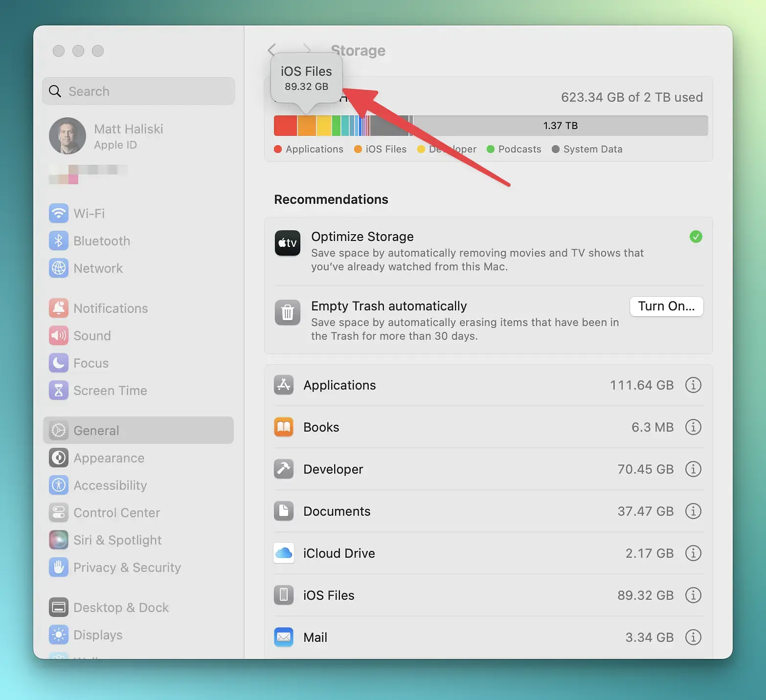Click the Documents file icon
Image resolution: width=766 pixels, height=700 pixels.
pos(284,511)
